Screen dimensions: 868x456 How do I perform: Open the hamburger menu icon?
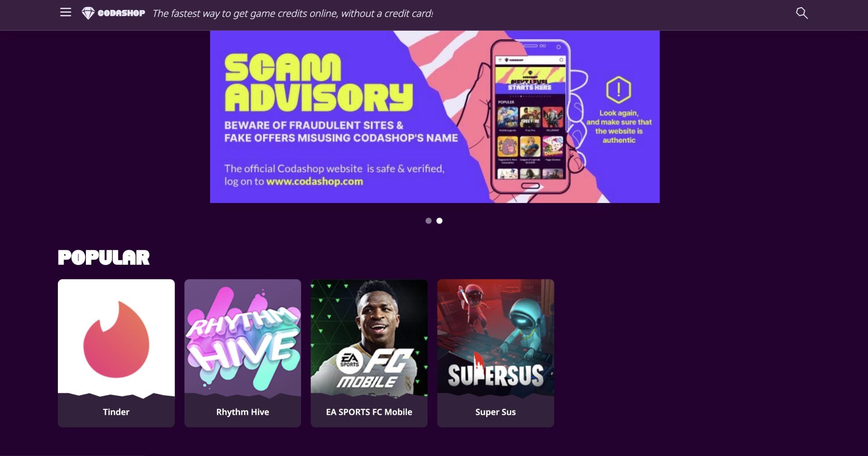[66, 12]
